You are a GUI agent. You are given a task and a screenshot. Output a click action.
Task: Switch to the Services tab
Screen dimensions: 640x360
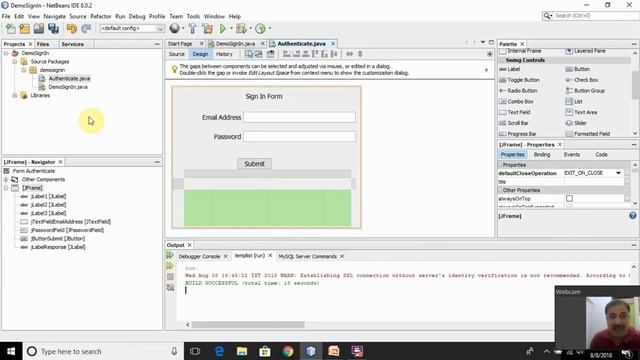72,44
